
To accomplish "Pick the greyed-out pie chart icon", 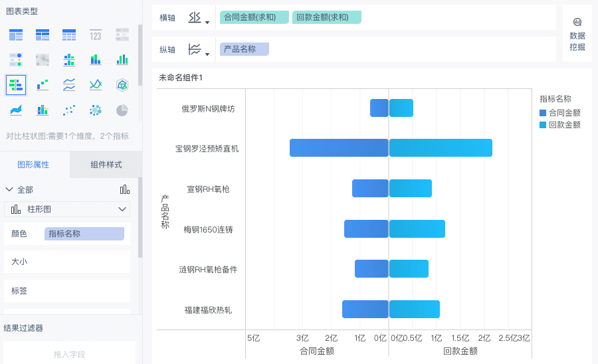I will pyautogui.click(x=122, y=110).
